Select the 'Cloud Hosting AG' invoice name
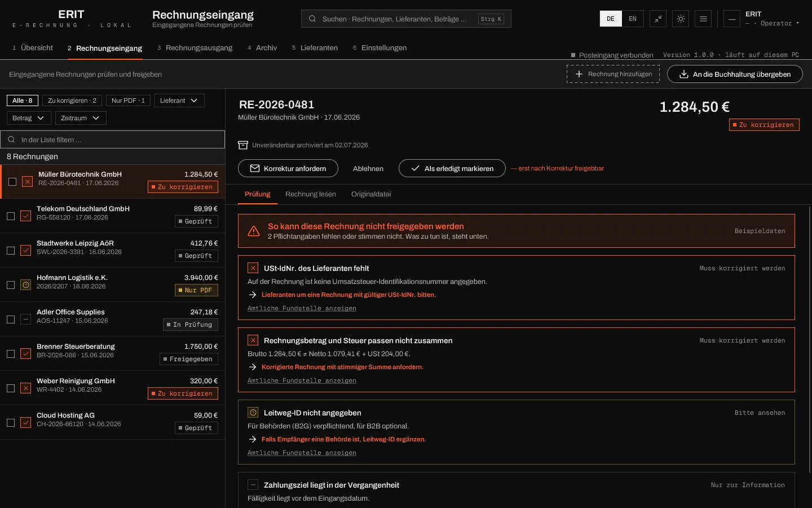Image resolution: width=812 pixels, height=508 pixels. (65, 415)
